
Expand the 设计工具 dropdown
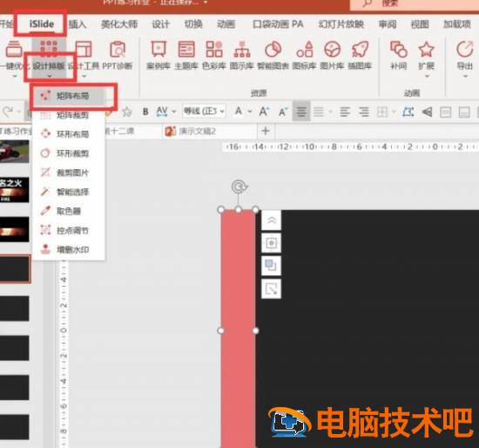click(84, 76)
